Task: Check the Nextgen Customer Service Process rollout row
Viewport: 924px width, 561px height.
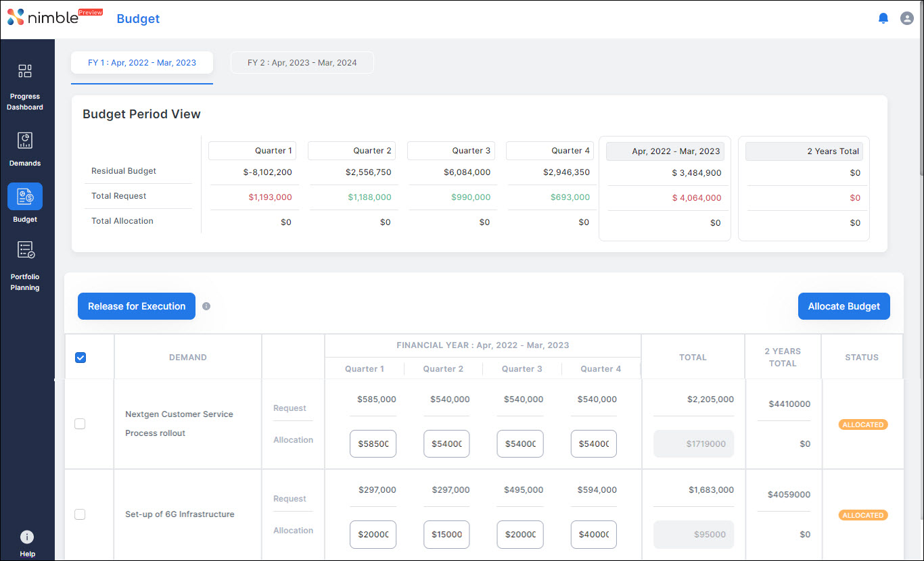Action: tap(80, 424)
